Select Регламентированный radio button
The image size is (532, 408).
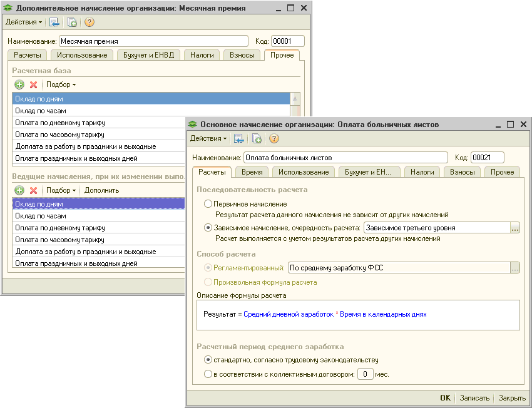click(208, 268)
